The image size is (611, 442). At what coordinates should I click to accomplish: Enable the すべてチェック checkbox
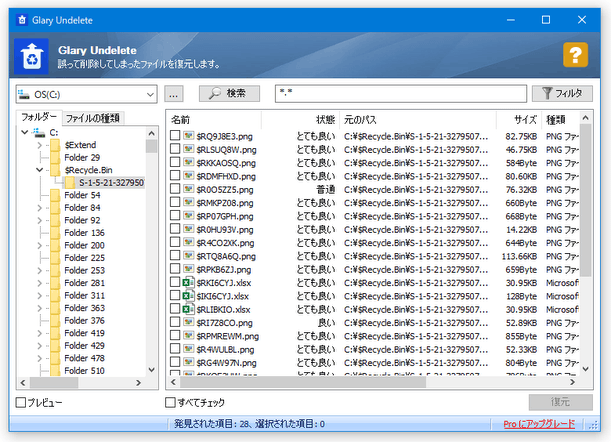pos(170,402)
